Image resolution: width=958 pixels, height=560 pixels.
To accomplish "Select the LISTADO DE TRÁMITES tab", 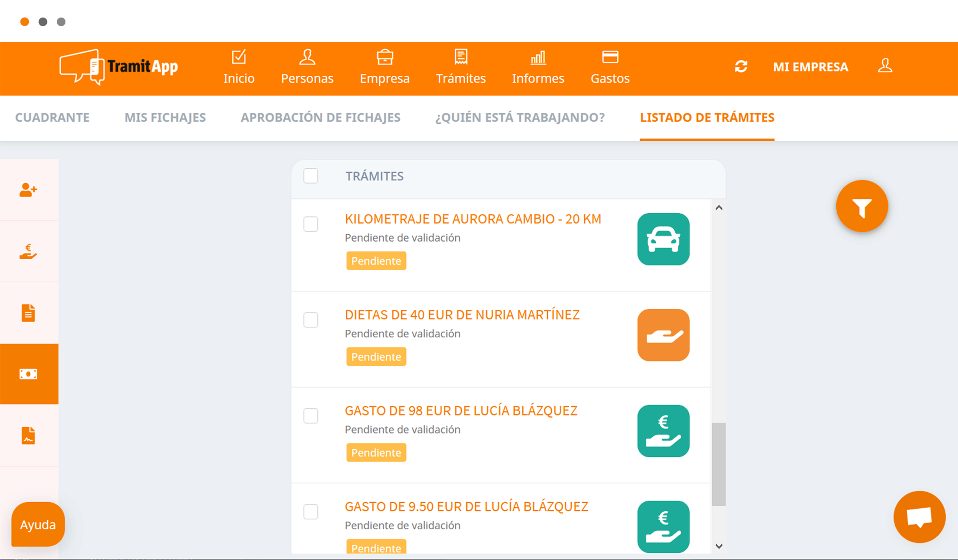I will click(x=707, y=117).
